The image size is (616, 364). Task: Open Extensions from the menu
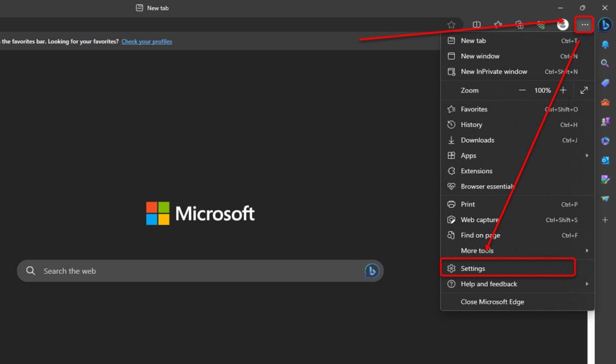pyautogui.click(x=517, y=171)
